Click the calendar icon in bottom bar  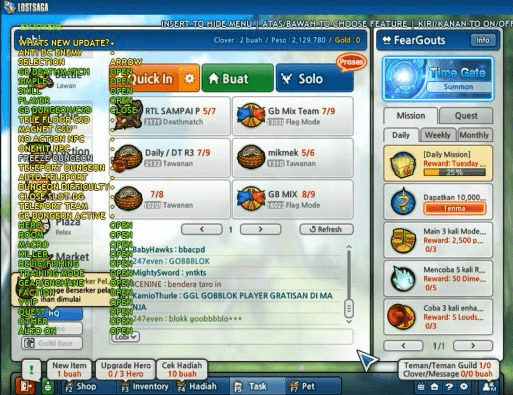(x=421, y=387)
